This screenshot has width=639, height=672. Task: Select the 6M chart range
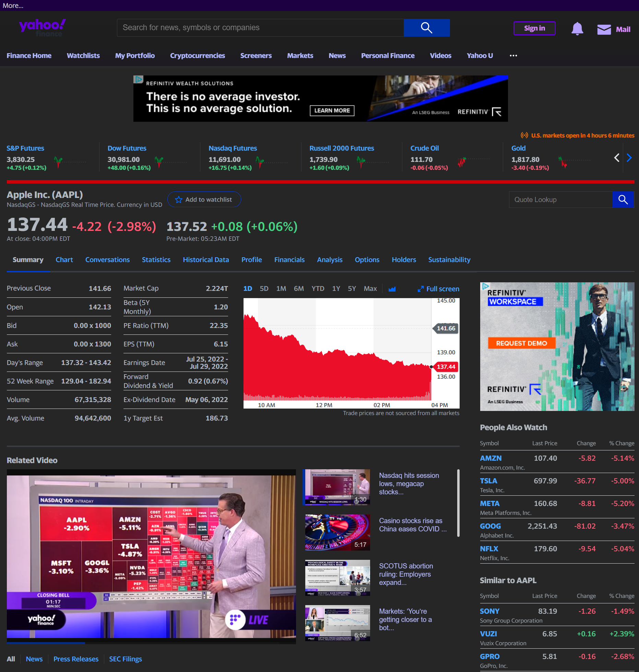(x=299, y=289)
